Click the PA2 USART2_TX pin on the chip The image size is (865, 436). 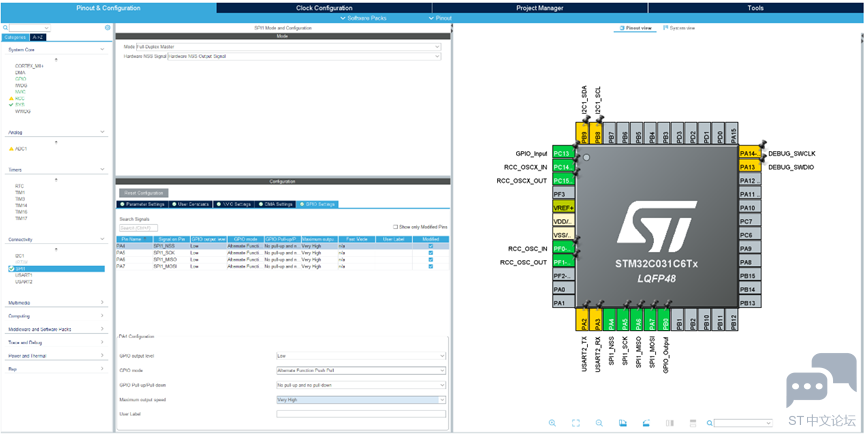tap(582, 320)
